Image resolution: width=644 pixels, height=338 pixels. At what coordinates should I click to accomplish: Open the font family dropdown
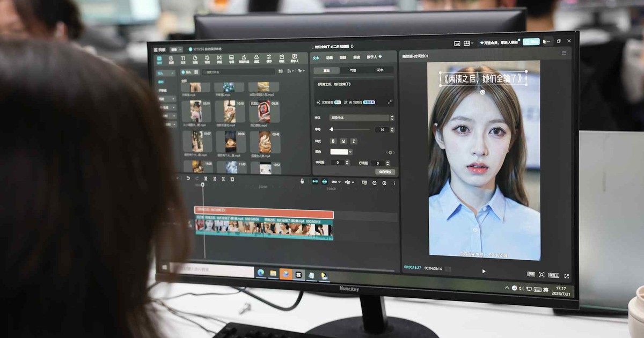[x=362, y=117]
